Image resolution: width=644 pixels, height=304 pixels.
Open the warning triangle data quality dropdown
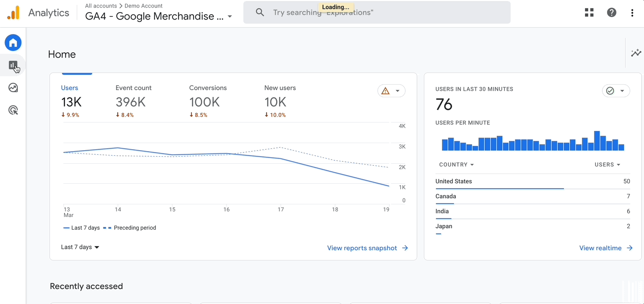pyautogui.click(x=391, y=91)
